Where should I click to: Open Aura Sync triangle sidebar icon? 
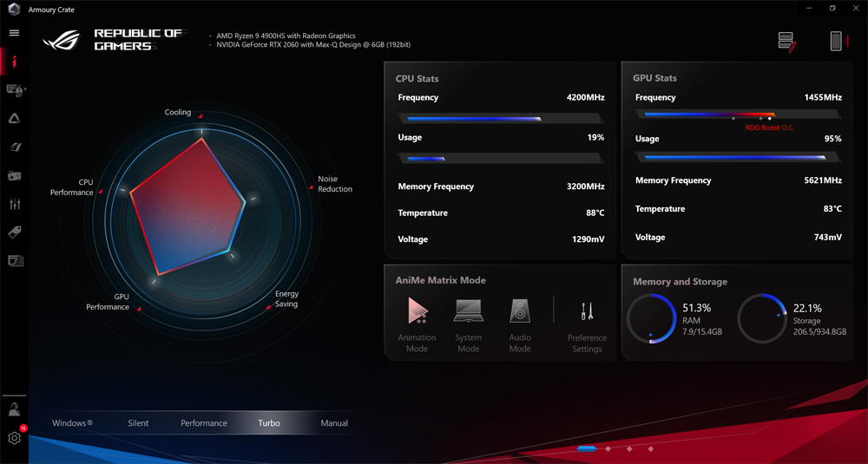coord(15,118)
